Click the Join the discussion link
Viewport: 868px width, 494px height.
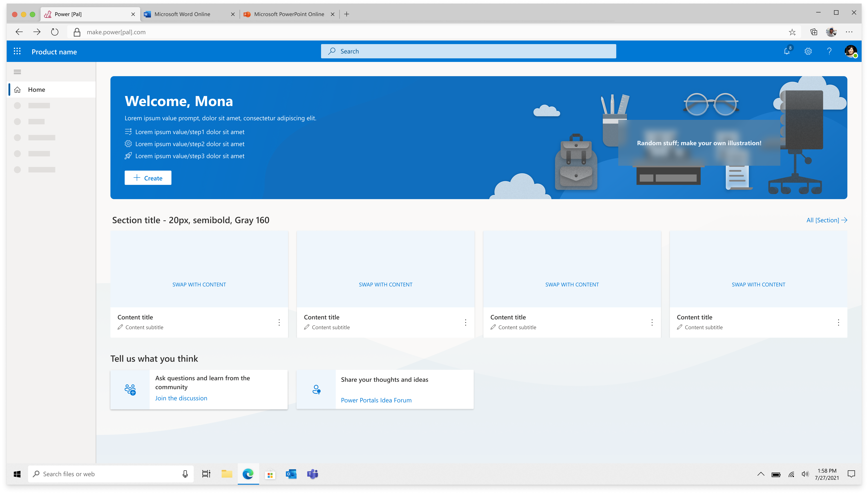181,398
